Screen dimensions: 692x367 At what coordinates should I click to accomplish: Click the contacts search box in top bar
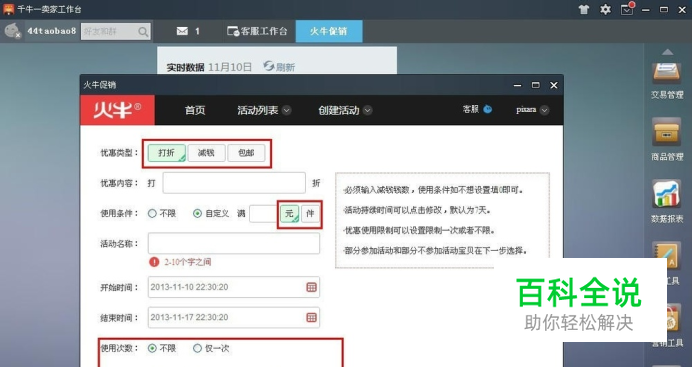[116, 31]
